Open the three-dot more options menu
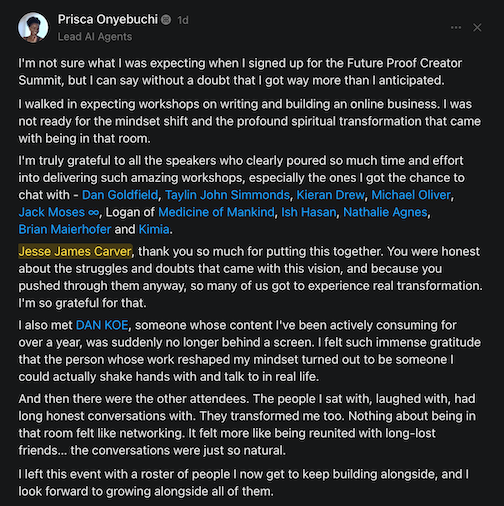 pos(456,27)
